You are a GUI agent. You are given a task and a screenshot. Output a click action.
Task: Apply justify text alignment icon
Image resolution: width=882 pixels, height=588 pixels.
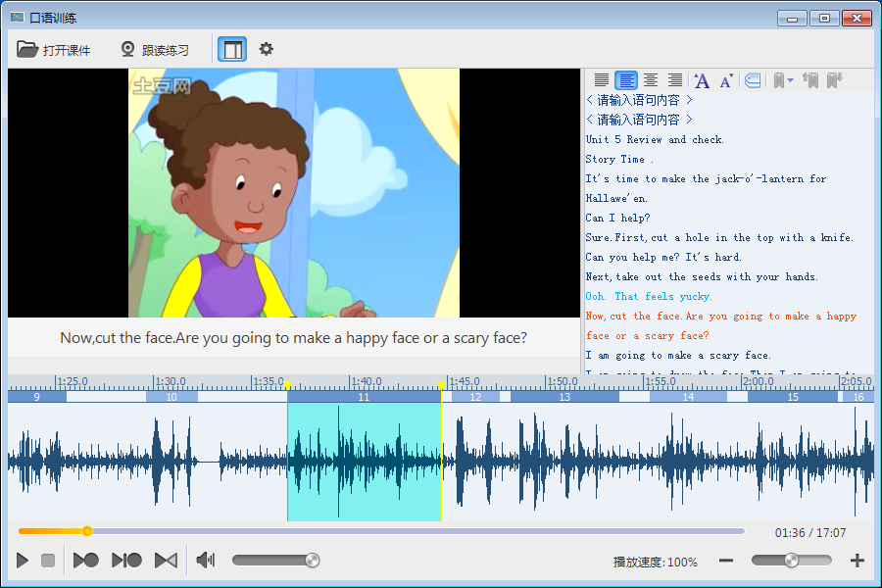(x=602, y=80)
